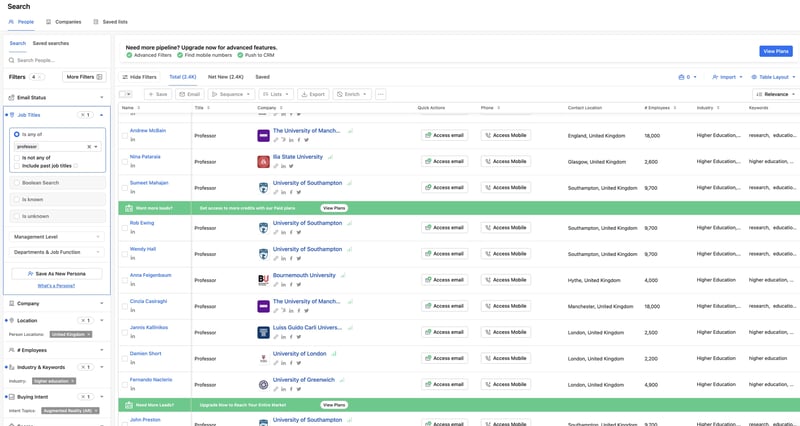Click the Search People input field
800x426 pixels.
click(x=57, y=60)
